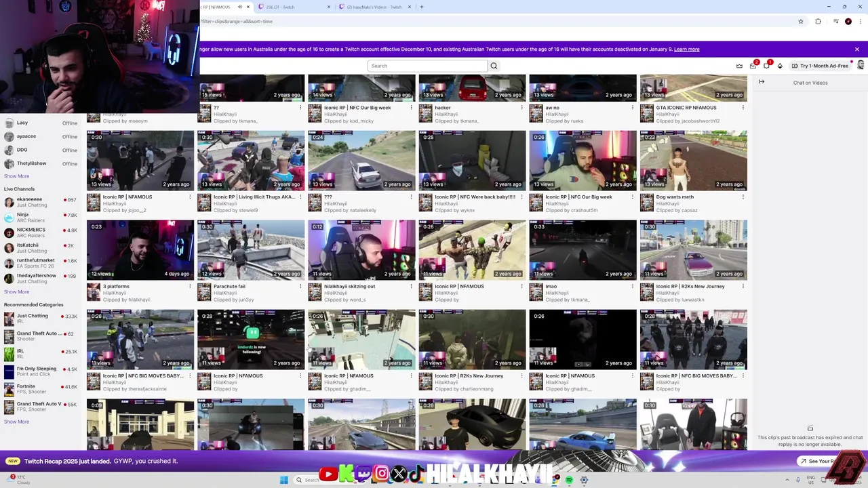Open offline channel Thetylilshow
Screen dimensions: 868x488
(x=41, y=163)
